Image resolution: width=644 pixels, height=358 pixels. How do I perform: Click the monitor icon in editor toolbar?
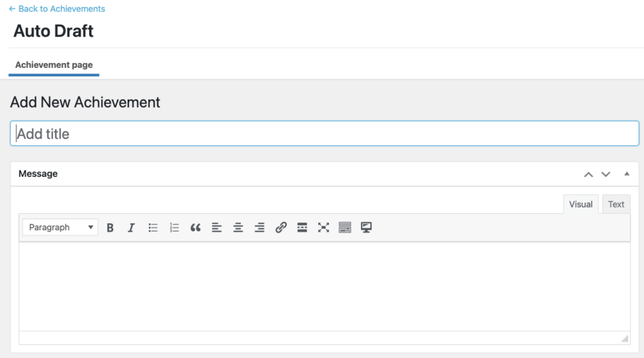pyautogui.click(x=367, y=228)
